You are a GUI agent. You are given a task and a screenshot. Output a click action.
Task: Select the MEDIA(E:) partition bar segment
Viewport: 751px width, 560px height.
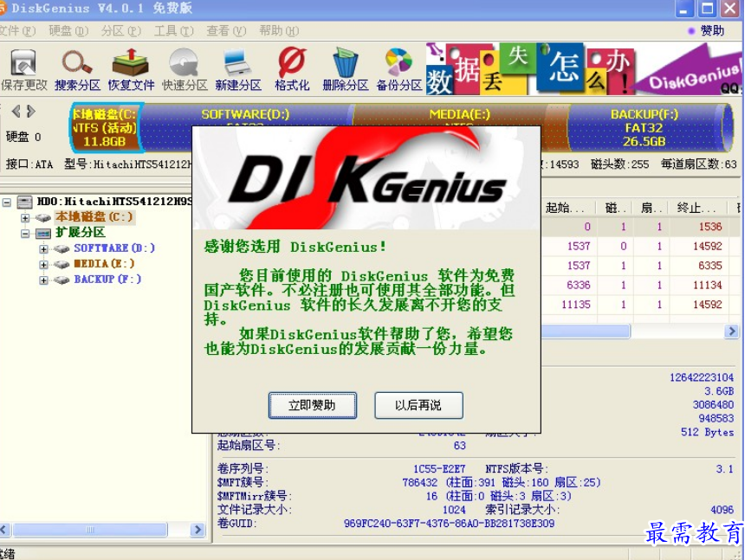pos(460,115)
